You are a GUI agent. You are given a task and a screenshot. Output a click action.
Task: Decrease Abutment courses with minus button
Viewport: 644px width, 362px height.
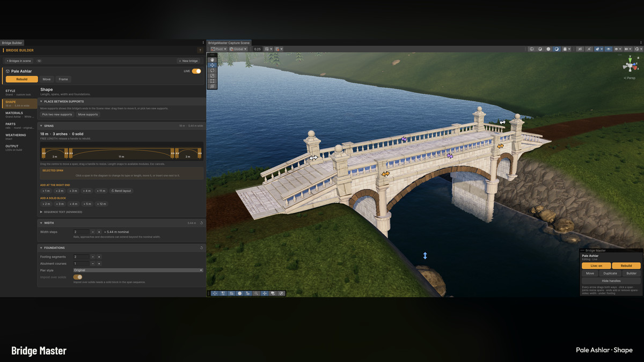point(92,264)
